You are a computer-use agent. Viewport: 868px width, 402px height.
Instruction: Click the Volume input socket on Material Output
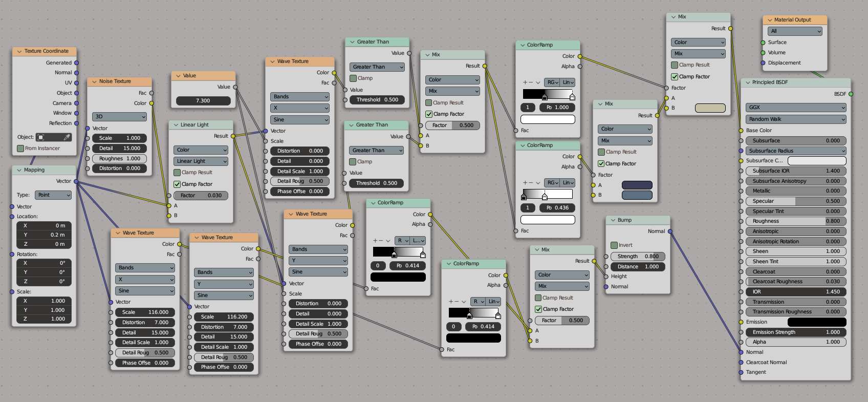pos(763,53)
